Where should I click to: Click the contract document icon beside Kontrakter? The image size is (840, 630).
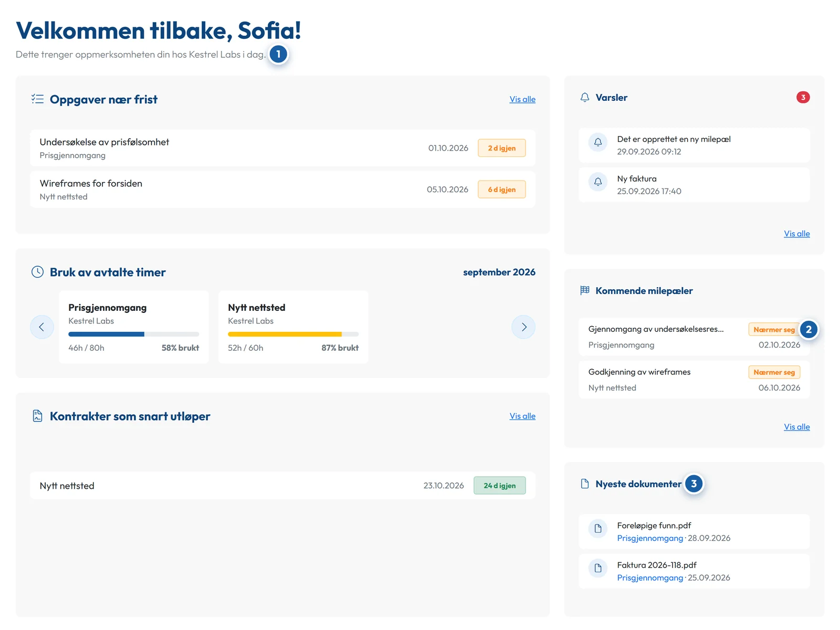37,416
